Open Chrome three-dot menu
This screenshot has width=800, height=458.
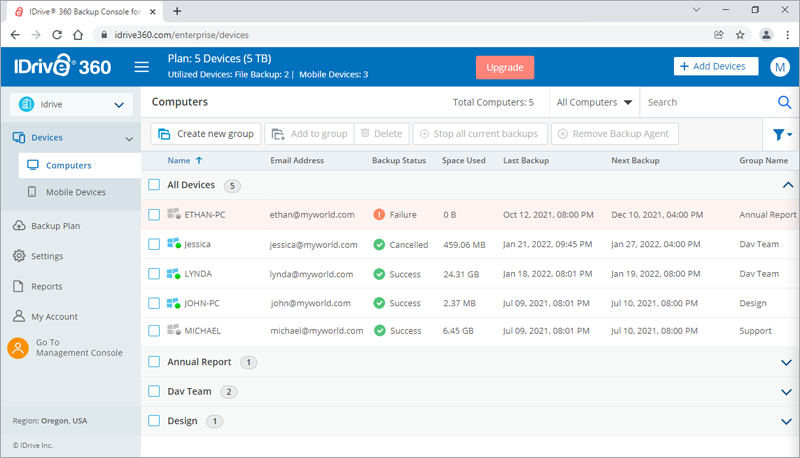788,35
